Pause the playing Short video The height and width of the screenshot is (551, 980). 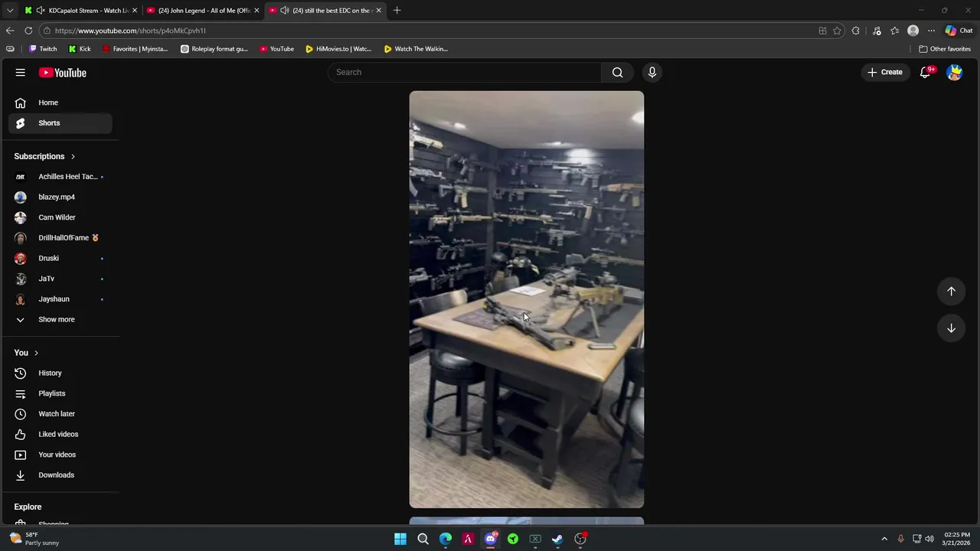click(527, 299)
